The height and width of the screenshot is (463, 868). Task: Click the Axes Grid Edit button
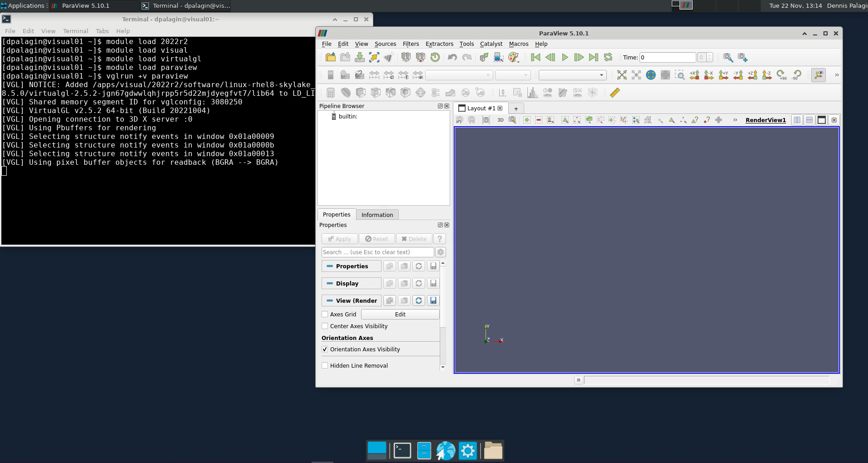[400, 314]
